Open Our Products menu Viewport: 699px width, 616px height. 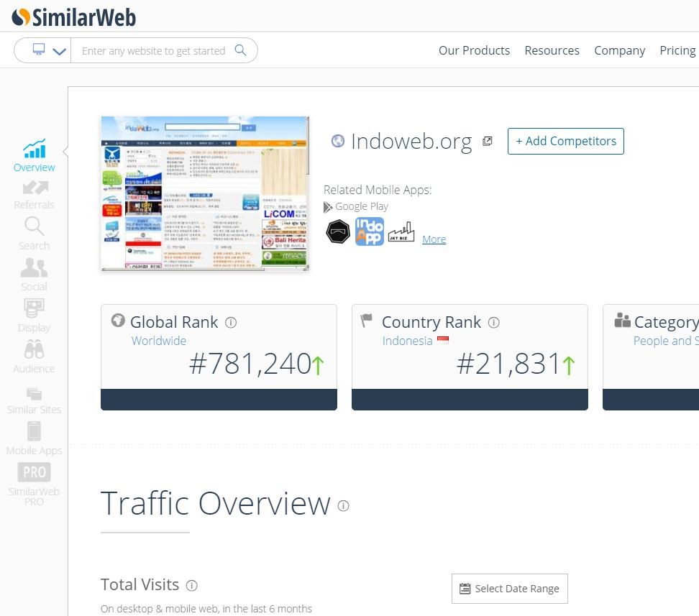474,50
